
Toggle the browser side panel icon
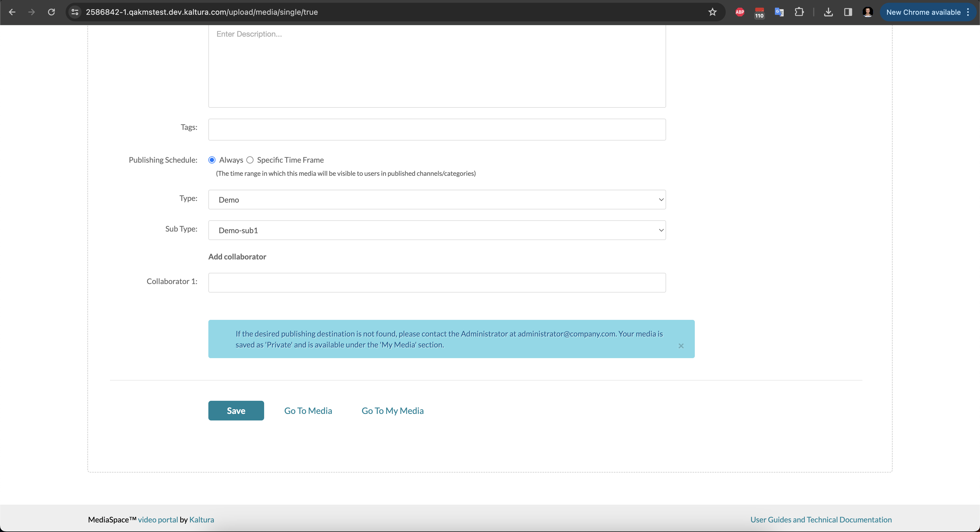coord(848,12)
